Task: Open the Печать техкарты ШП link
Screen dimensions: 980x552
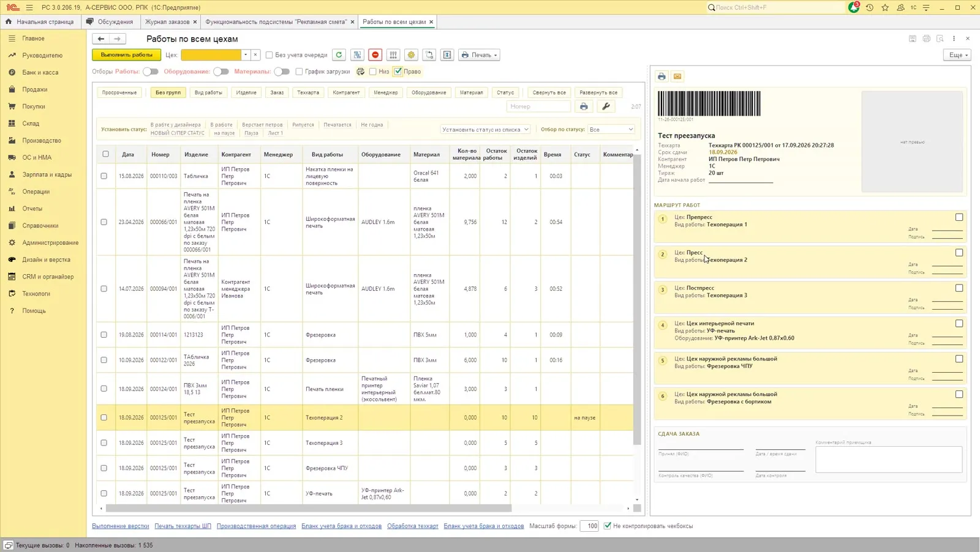Action: tap(183, 526)
